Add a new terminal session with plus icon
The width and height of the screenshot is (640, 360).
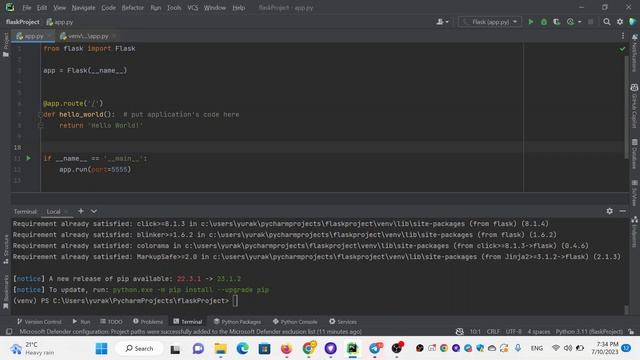tap(81, 211)
